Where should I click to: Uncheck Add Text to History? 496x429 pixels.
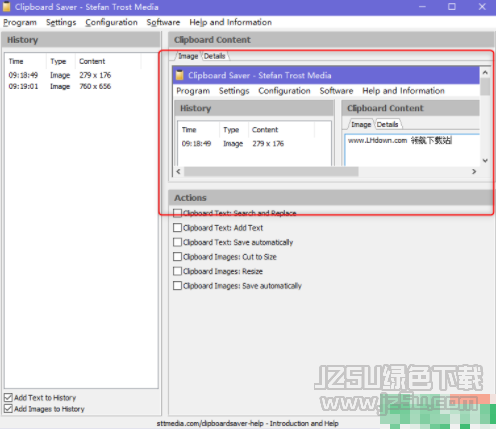coord(8,397)
